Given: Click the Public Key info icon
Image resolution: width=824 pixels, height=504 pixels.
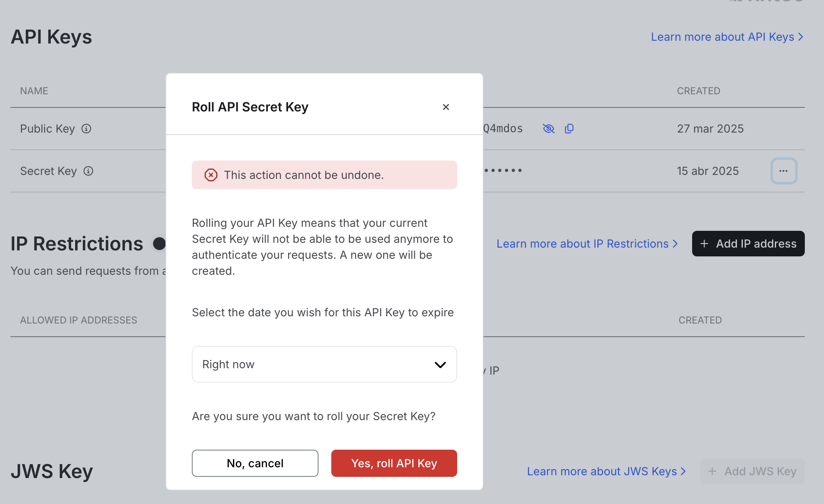Looking at the screenshot, I should (86, 129).
